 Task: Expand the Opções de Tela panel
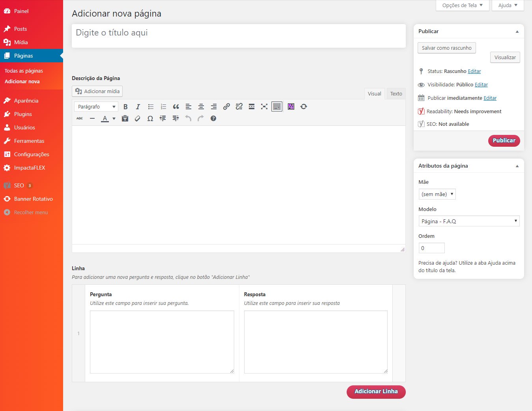pos(462,5)
